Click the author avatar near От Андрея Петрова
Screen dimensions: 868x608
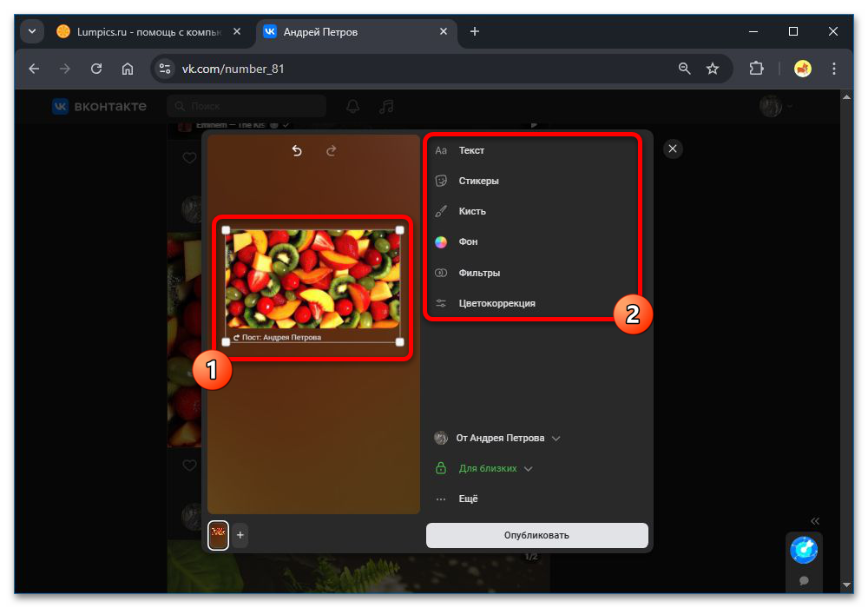(441, 438)
